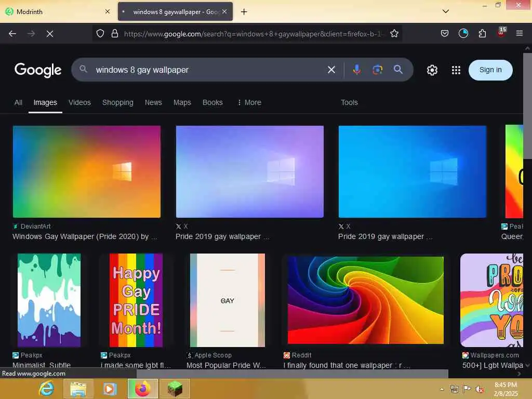Open Minecraft from the taskbar

pyautogui.click(x=175, y=389)
